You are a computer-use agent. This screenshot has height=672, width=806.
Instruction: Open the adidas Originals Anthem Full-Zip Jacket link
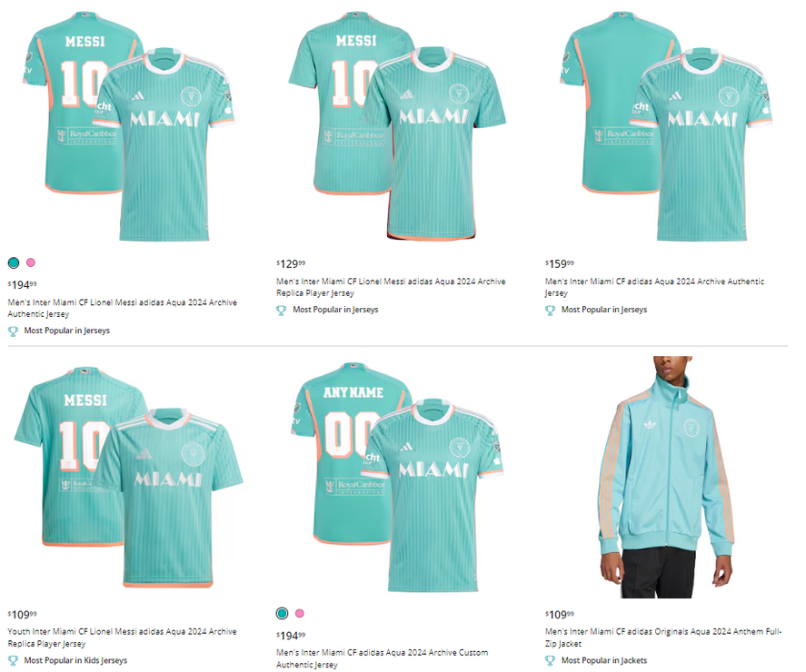[x=663, y=637]
